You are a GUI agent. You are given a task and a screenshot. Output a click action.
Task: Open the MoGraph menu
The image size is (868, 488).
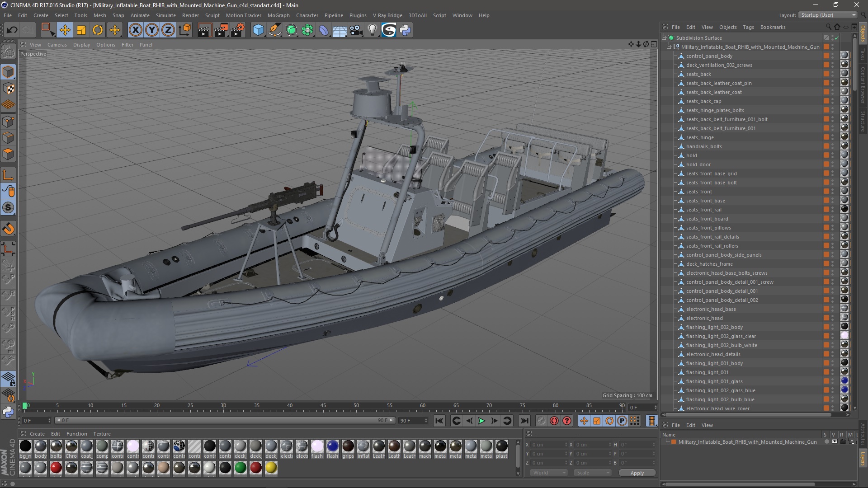(x=278, y=15)
